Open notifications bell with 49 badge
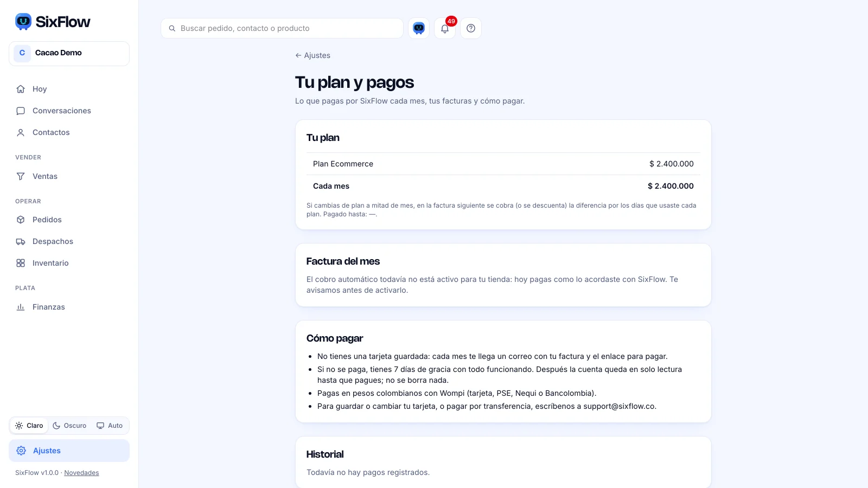The height and width of the screenshot is (488, 868). pos(445,28)
